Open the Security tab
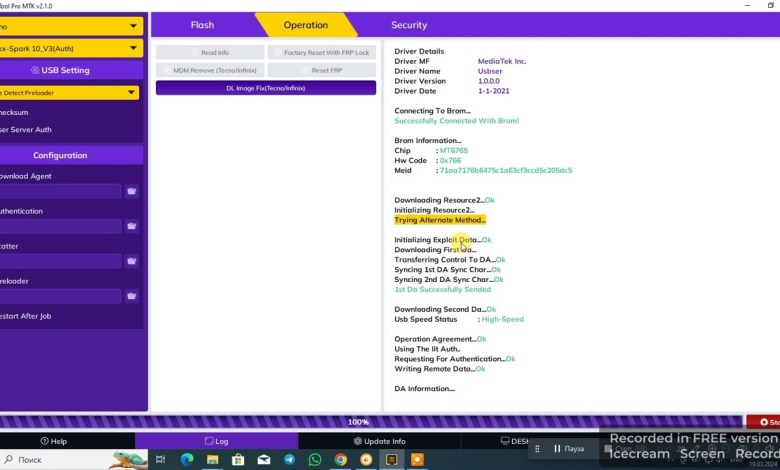Viewport: 780px width, 470px height. click(x=408, y=25)
